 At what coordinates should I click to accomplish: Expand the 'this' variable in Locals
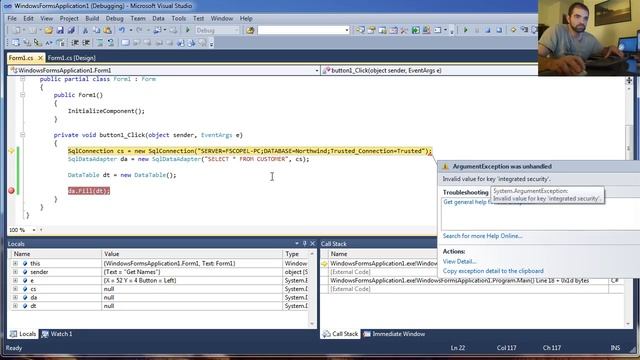point(15,263)
